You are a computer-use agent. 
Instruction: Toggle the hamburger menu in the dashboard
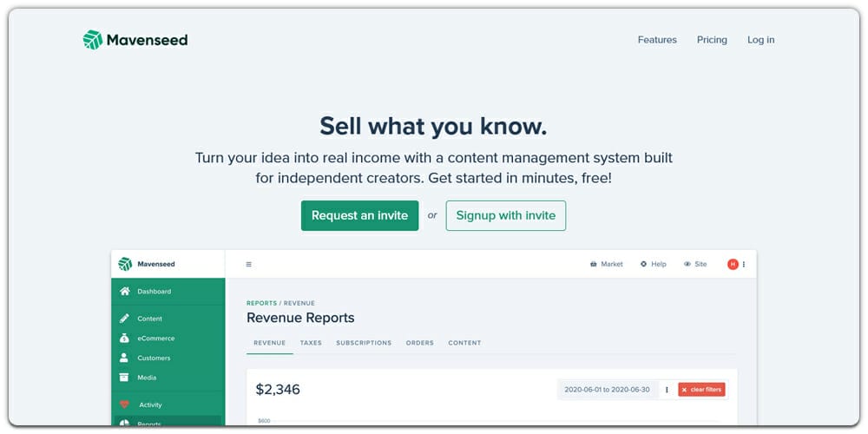tap(249, 265)
